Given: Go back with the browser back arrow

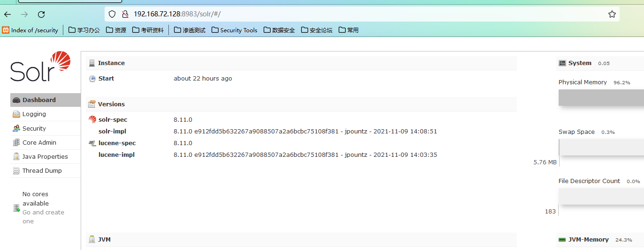Looking at the screenshot, I should [8, 15].
